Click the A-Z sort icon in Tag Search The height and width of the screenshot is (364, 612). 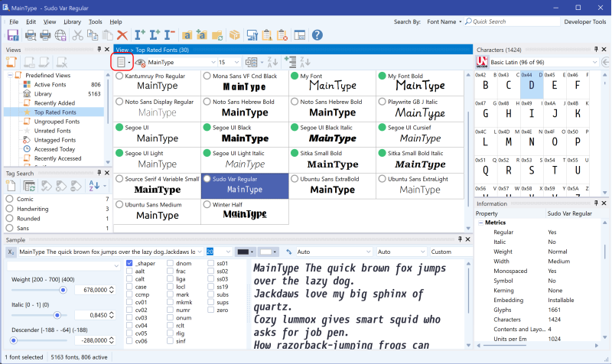tap(93, 185)
